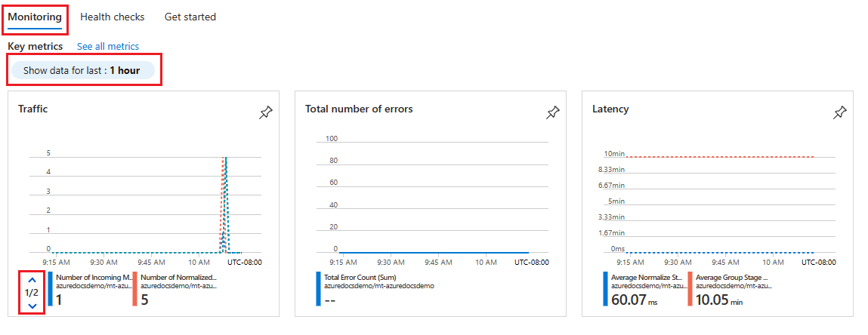868x335 pixels.
Task: Click blue color bar of Incoming Messages
Action: pyautogui.click(x=51, y=289)
